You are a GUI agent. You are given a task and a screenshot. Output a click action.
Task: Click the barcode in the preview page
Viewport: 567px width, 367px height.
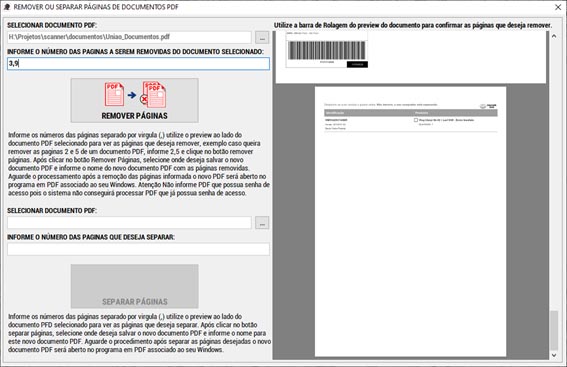tap(327, 50)
